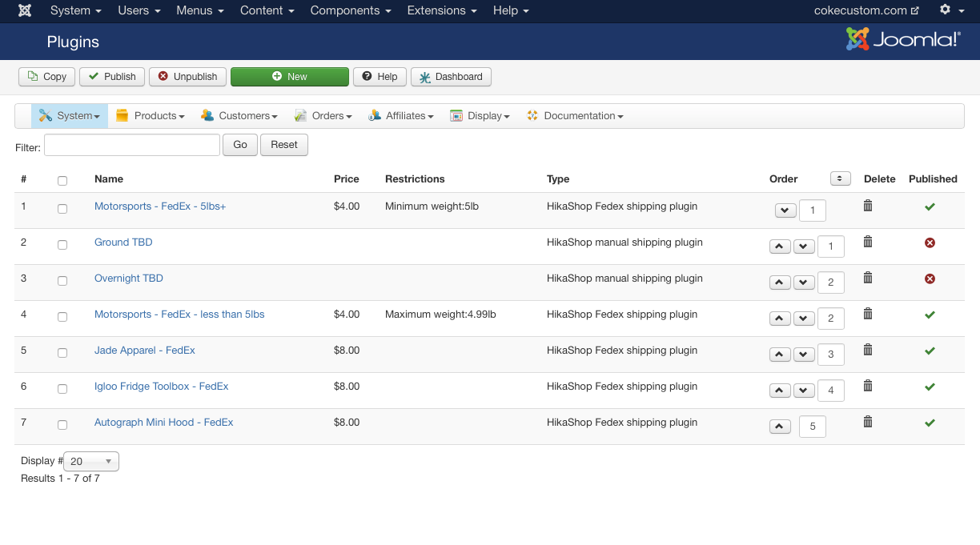Click trash icon for Autograph Mini Hood - FedEx
Viewport: 980px width, 545px height.
pos(868,422)
